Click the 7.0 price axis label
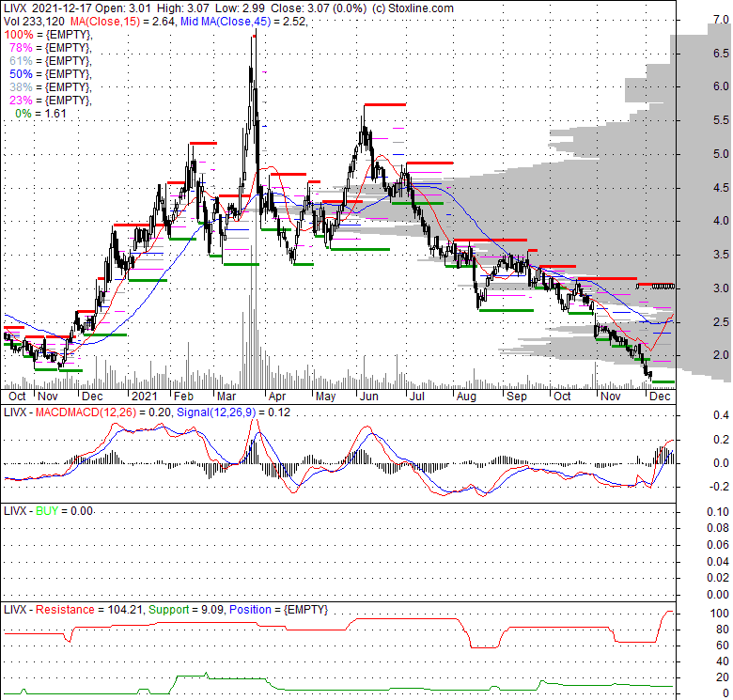Viewport: 733px width, 700px height. coord(721,20)
